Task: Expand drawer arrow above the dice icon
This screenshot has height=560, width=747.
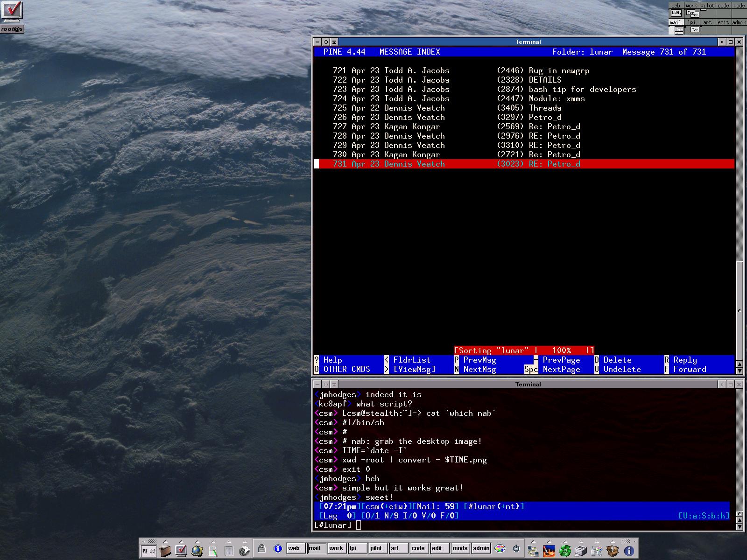Action: tap(244, 541)
